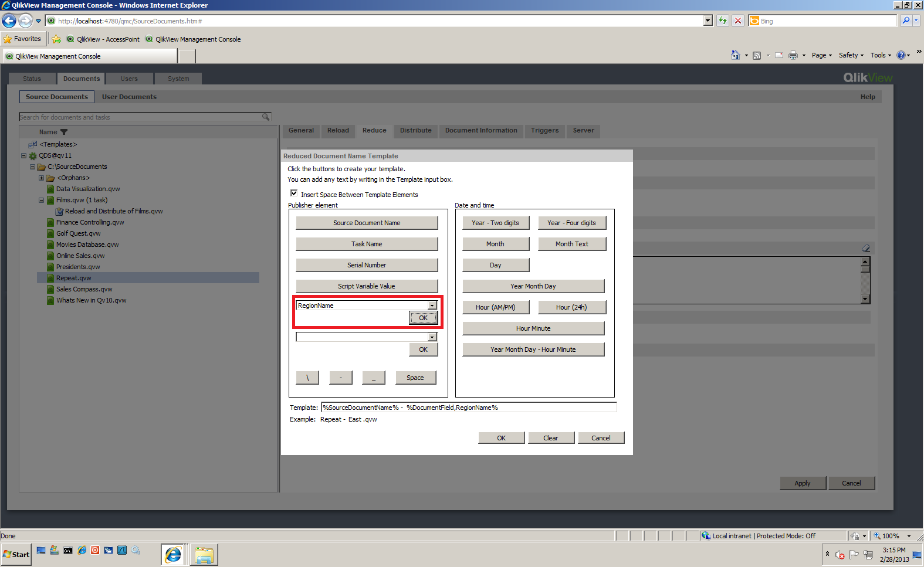Open the address bar history dropdown arrow
Image resolution: width=924 pixels, height=567 pixels.
[x=708, y=21]
